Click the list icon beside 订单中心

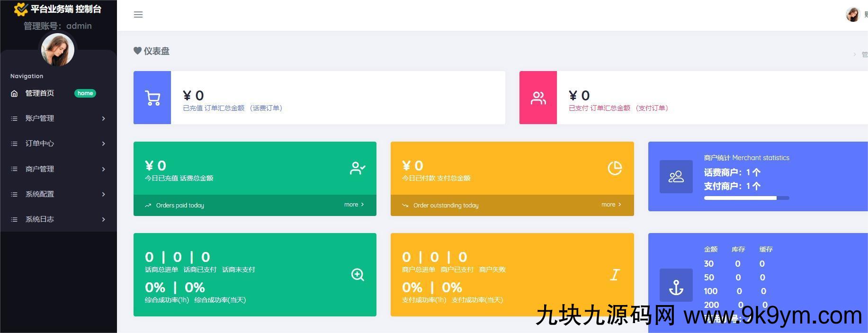pyautogui.click(x=14, y=144)
